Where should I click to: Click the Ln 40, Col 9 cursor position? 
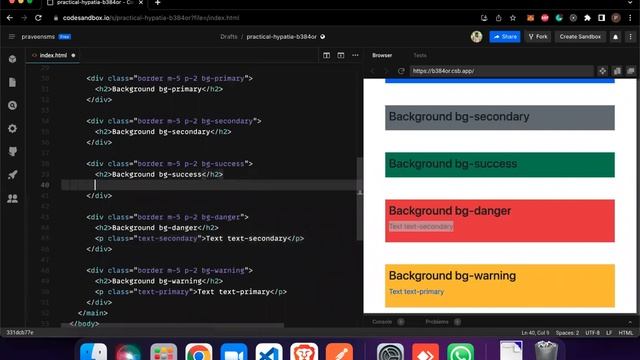535,333
